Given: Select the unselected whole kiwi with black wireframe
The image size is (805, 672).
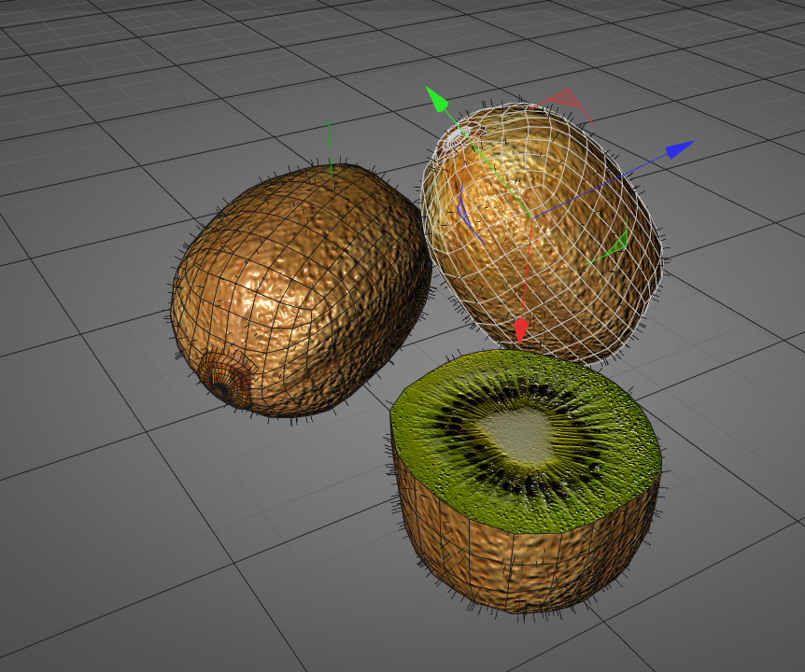Looking at the screenshot, I should pos(301,290).
